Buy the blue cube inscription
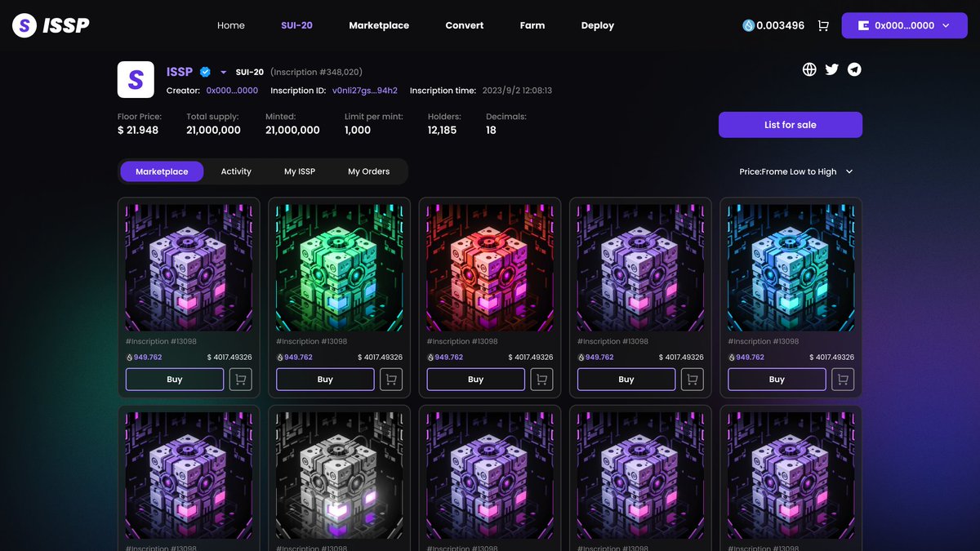Screen dimensions: 980x551 tap(777, 380)
